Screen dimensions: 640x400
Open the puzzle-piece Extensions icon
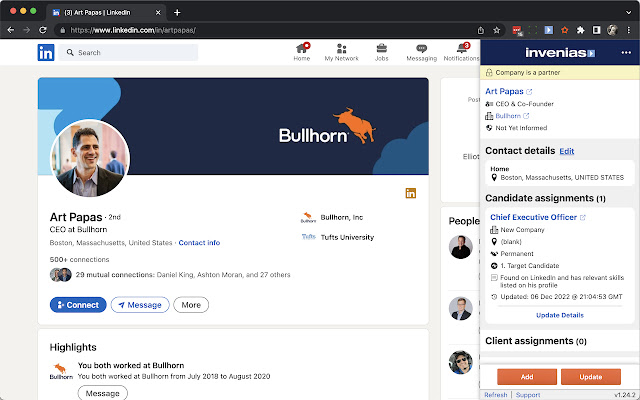click(580, 30)
